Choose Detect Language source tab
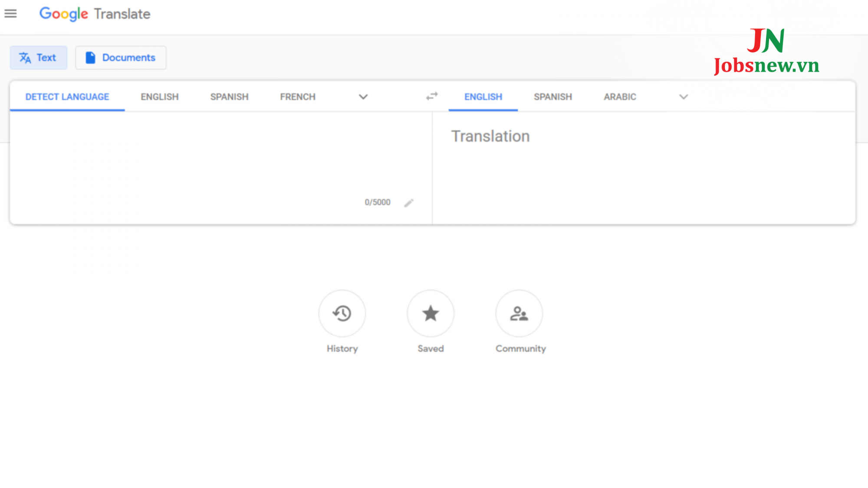The image size is (868, 488). (x=67, y=97)
